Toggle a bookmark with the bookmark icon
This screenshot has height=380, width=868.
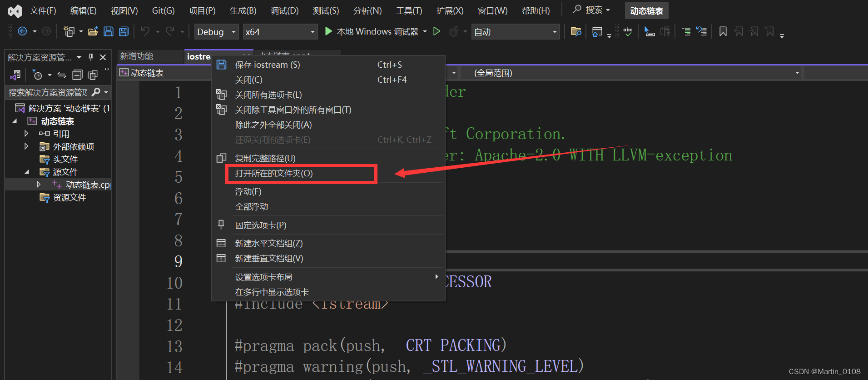click(723, 31)
